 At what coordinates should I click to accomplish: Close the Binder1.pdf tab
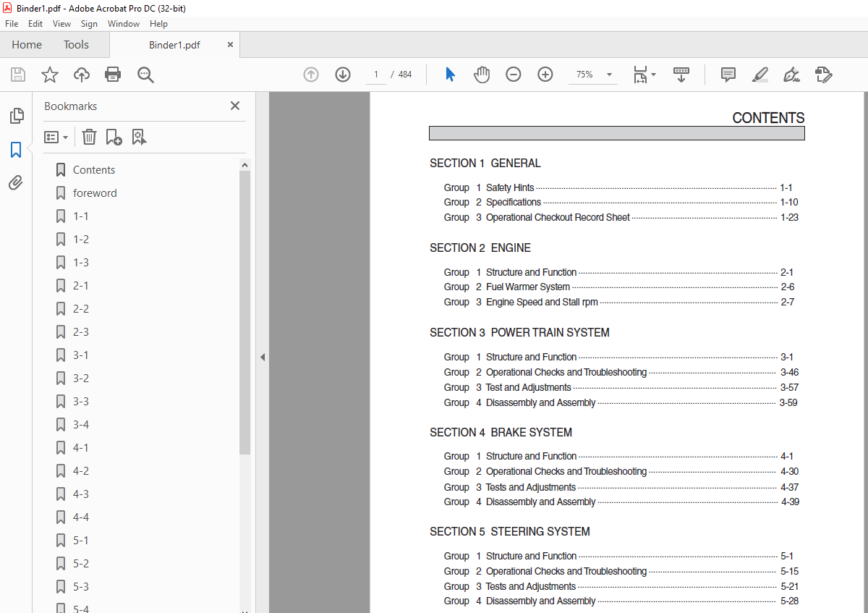[230, 45]
